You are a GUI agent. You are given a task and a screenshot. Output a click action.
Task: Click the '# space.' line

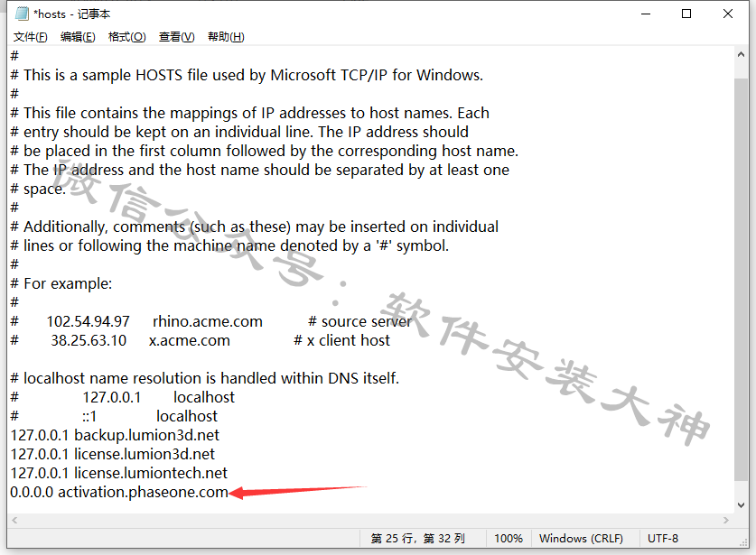[x=38, y=189]
